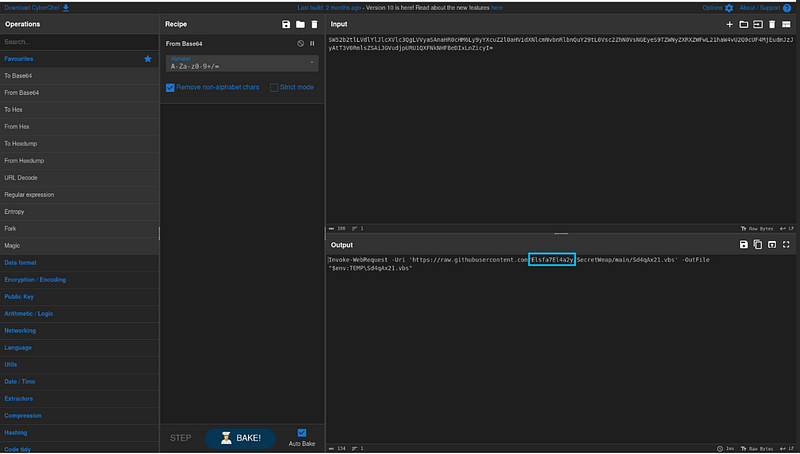Expand the Public Key category
The height and width of the screenshot is (454, 800).
(80, 296)
